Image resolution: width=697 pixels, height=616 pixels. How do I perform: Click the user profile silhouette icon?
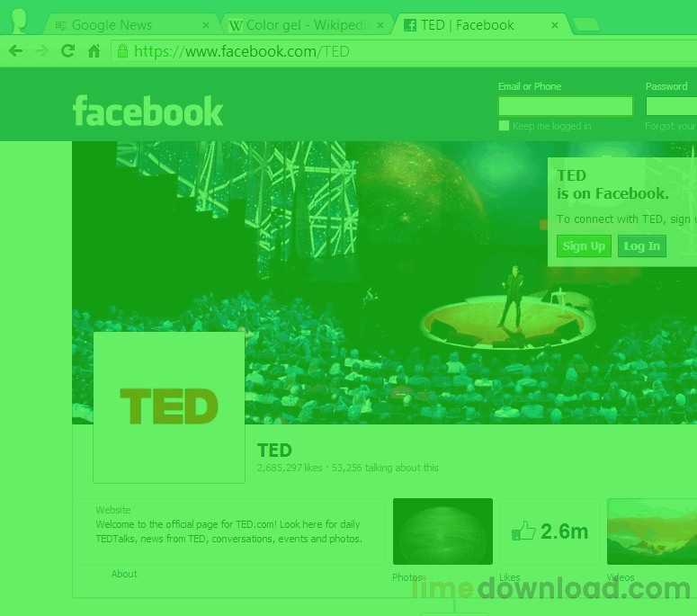click(x=19, y=21)
